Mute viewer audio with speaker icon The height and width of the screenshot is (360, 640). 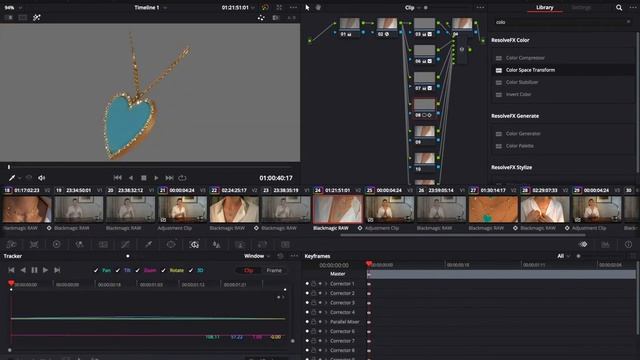point(42,178)
